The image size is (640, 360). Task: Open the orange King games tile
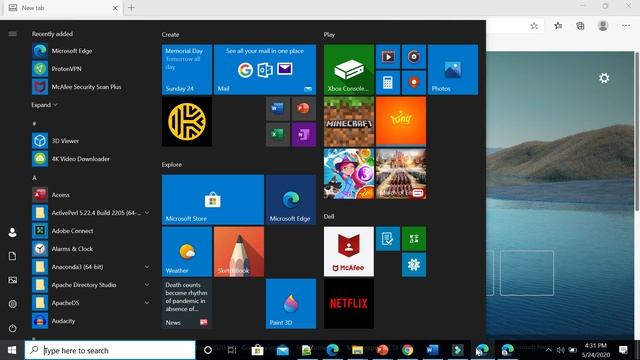[x=401, y=121]
